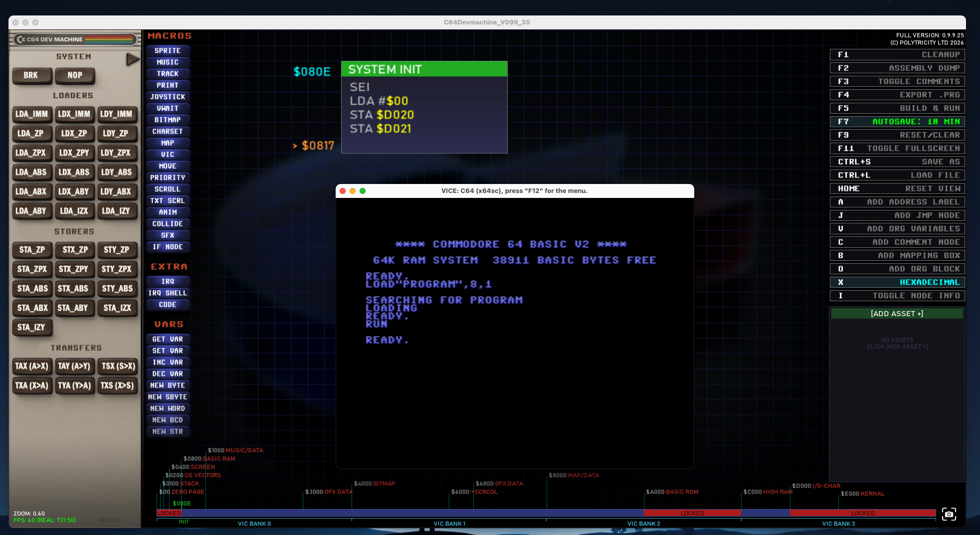Insert a BRK instruction
980x535 pixels.
(x=31, y=75)
